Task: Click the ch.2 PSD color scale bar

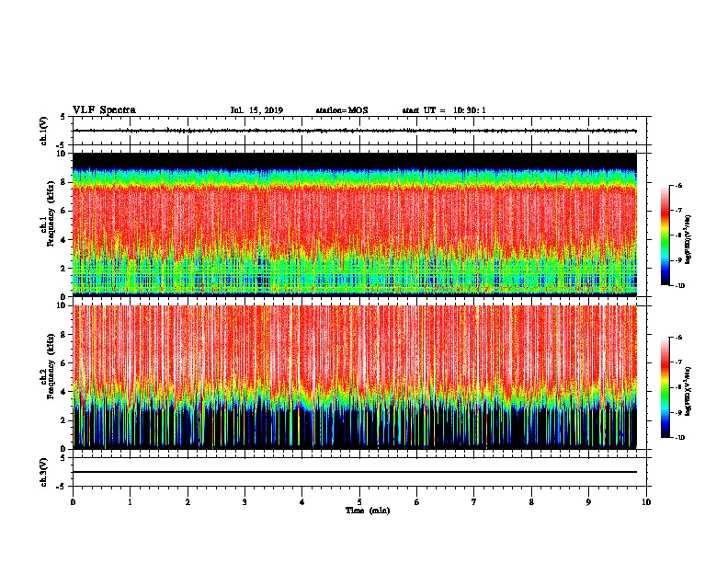Action: [665, 387]
